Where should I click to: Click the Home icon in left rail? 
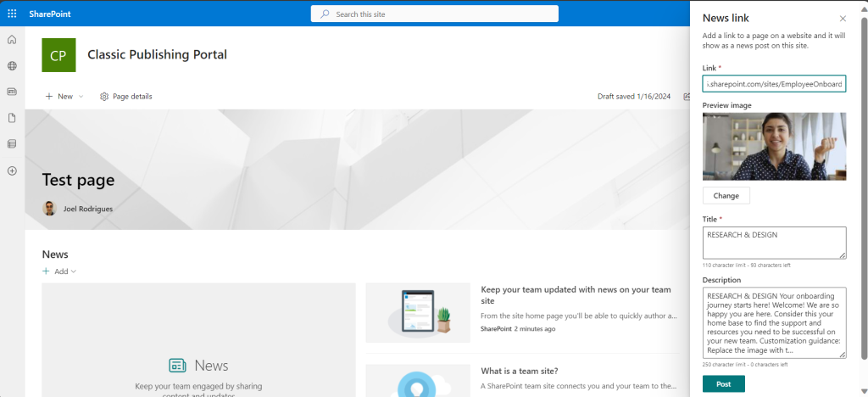[12, 40]
